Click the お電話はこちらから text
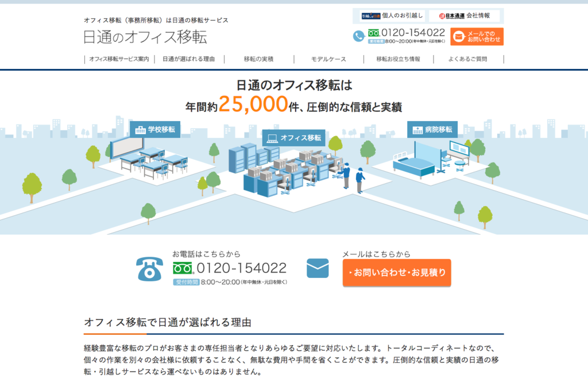The height and width of the screenshot is (391, 588). pyautogui.click(x=206, y=254)
